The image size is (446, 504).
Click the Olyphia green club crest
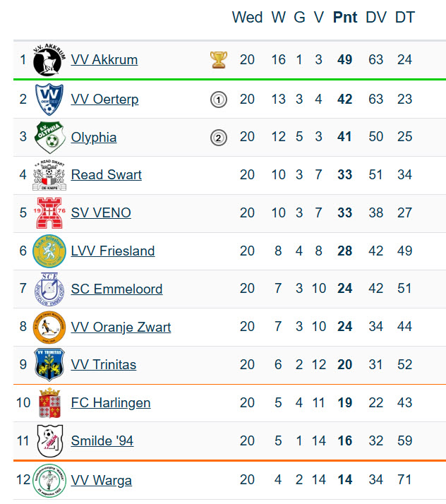(50, 137)
